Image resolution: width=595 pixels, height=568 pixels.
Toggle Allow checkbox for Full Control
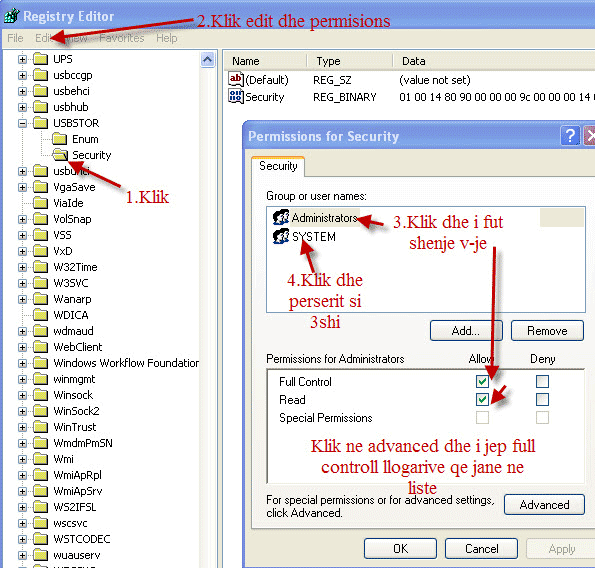coord(482,381)
